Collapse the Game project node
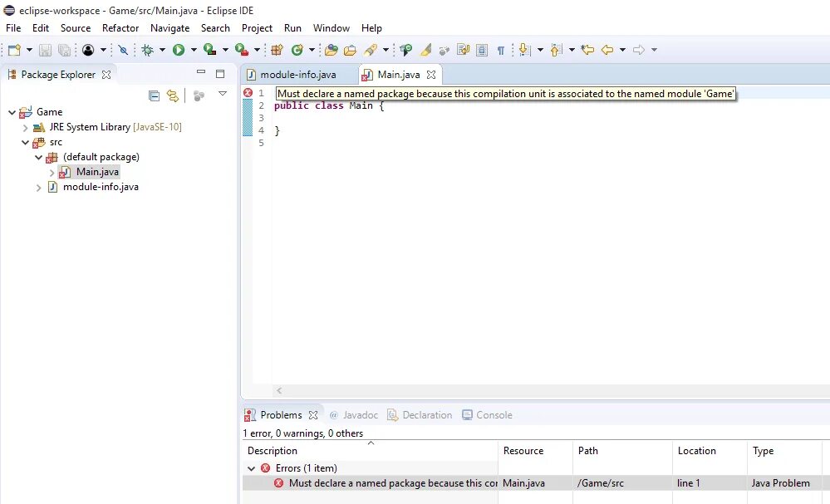The height and width of the screenshot is (504, 830). (x=12, y=112)
